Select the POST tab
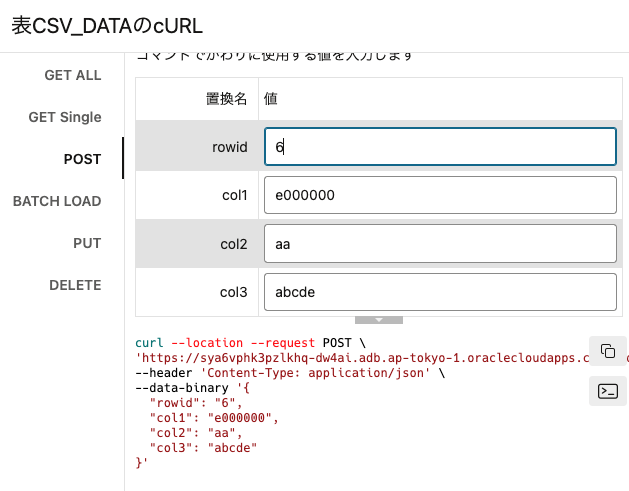 click(82, 159)
